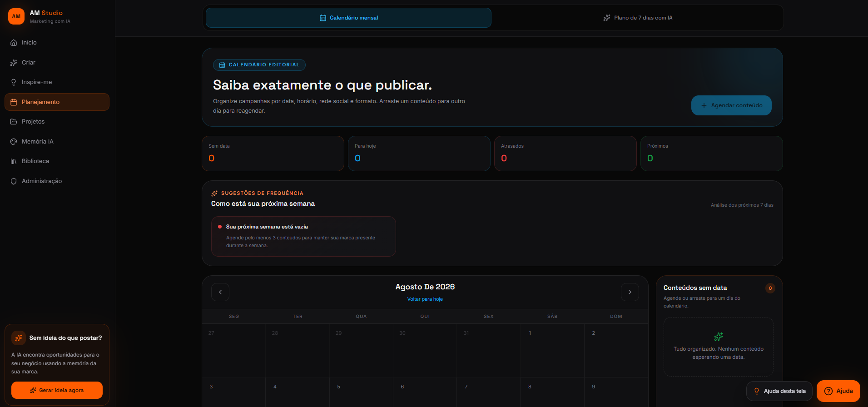Open Inspire-me in the sidebar
Screen dimensions: 868x407
pos(57,82)
